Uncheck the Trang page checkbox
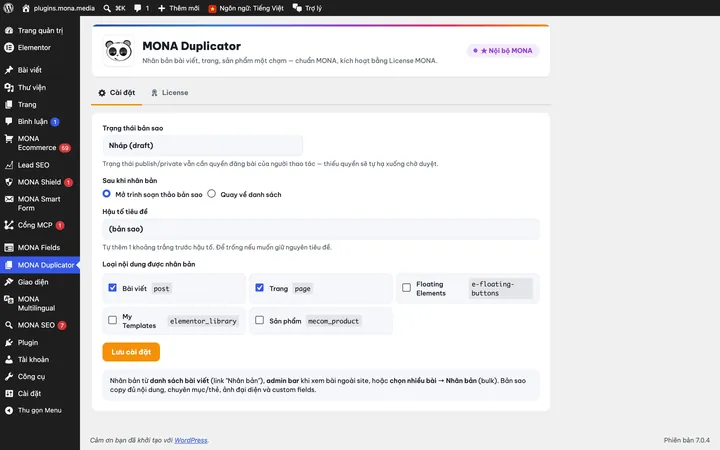This screenshot has width=720, height=450. pos(259,287)
